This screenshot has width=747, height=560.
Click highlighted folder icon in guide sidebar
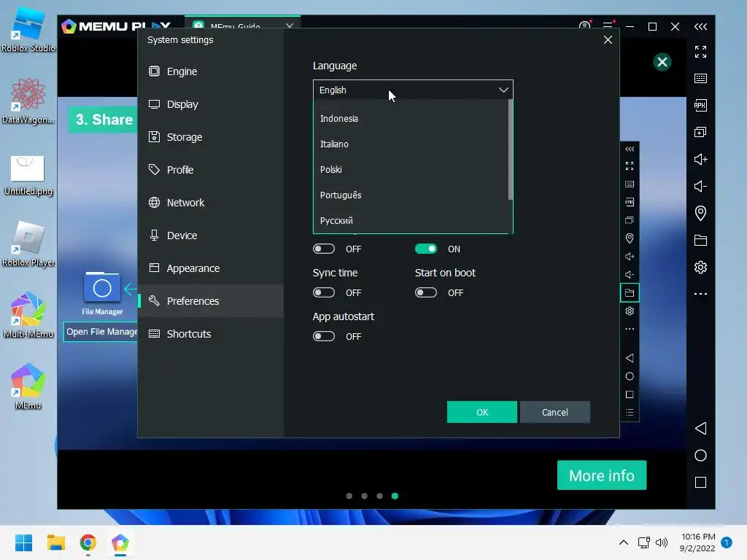pos(630,293)
